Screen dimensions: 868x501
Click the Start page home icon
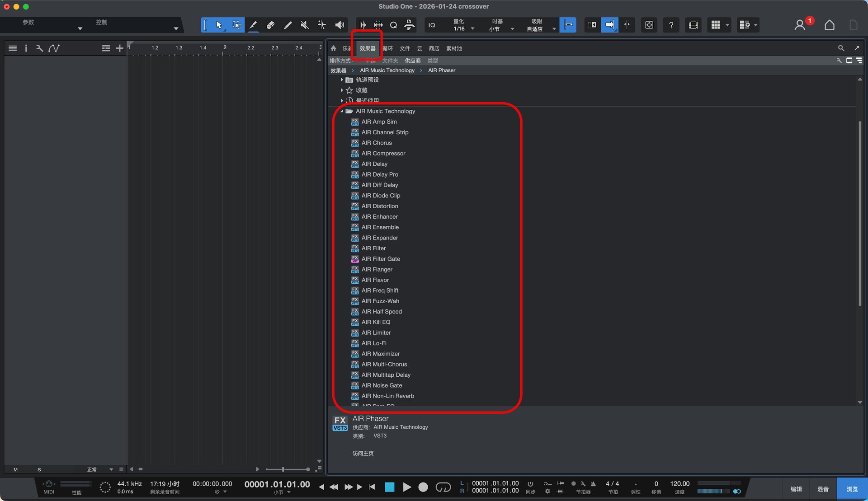pyautogui.click(x=829, y=25)
